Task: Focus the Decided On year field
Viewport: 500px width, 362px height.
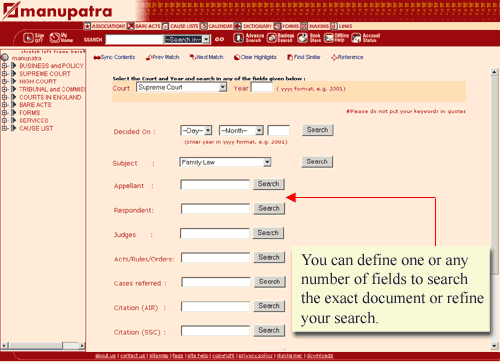Action: tap(279, 130)
